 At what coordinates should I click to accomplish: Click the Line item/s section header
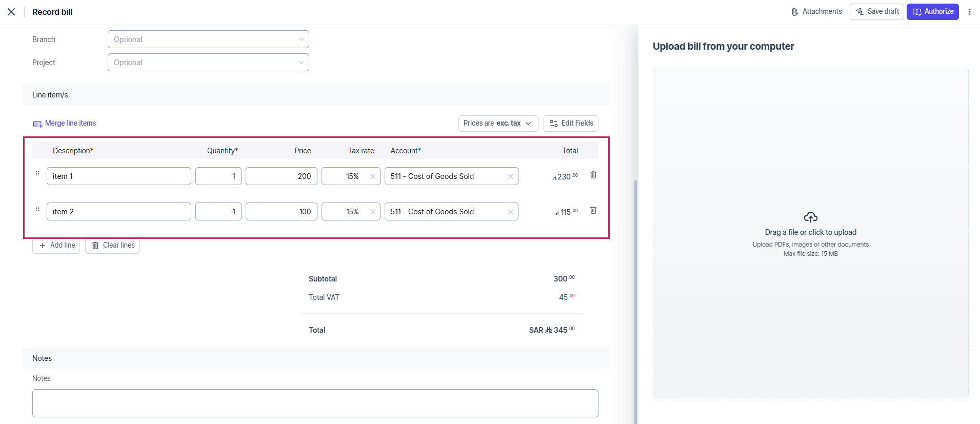click(x=315, y=95)
